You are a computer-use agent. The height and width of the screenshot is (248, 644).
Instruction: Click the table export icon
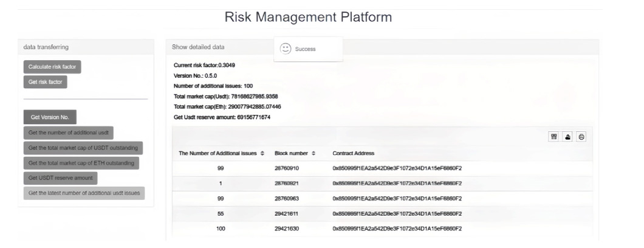point(568,137)
